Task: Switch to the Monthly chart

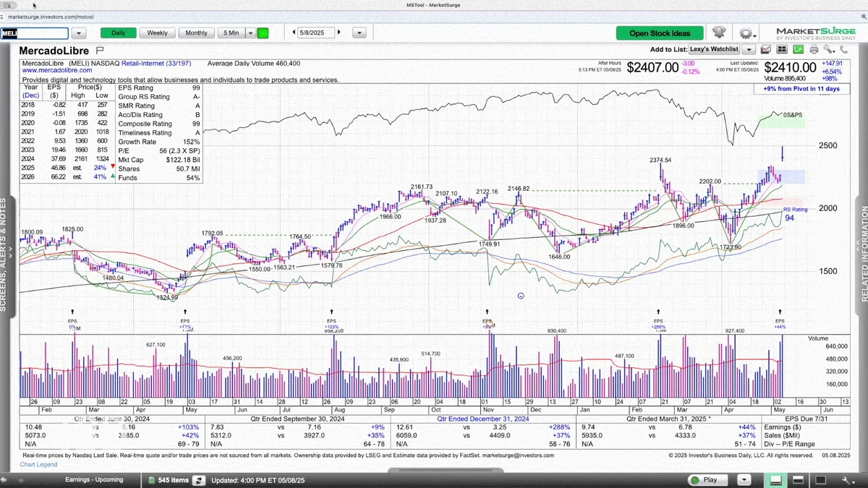Action: click(196, 33)
